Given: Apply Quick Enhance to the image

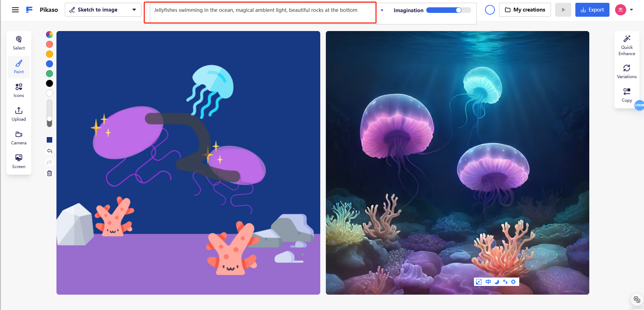Looking at the screenshot, I should pyautogui.click(x=627, y=45).
